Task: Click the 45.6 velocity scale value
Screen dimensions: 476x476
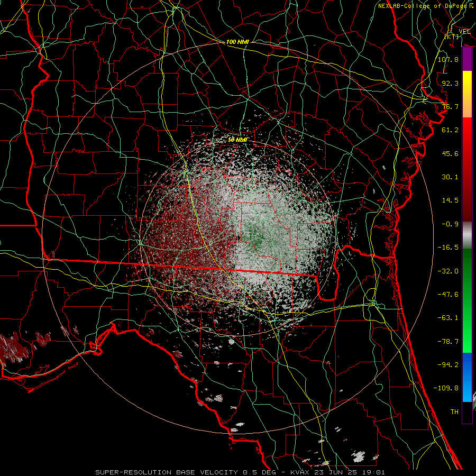Action: [450, 153]
